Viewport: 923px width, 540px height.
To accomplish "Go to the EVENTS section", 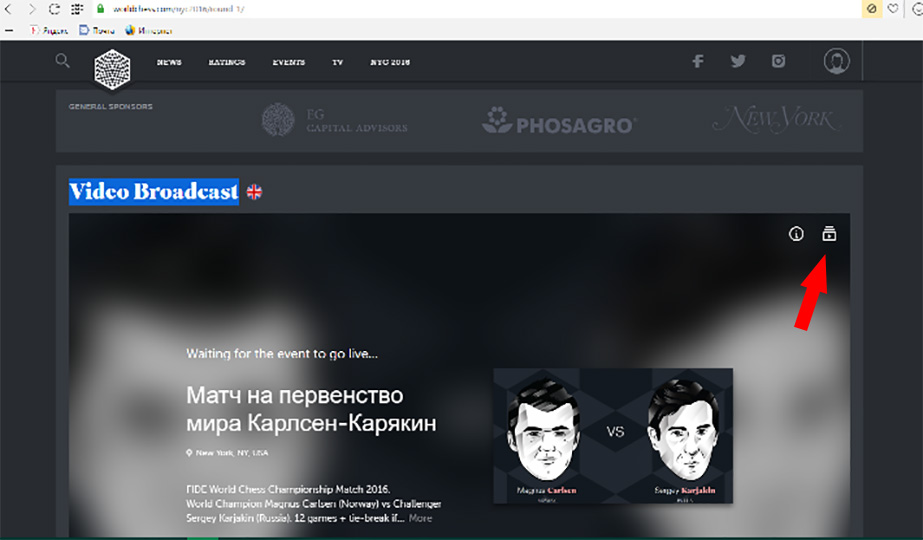I will point(288,62).
